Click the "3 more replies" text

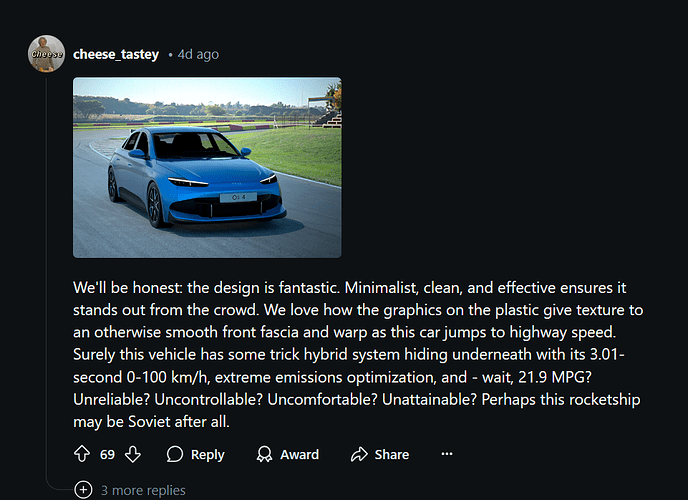coord(143,490)
